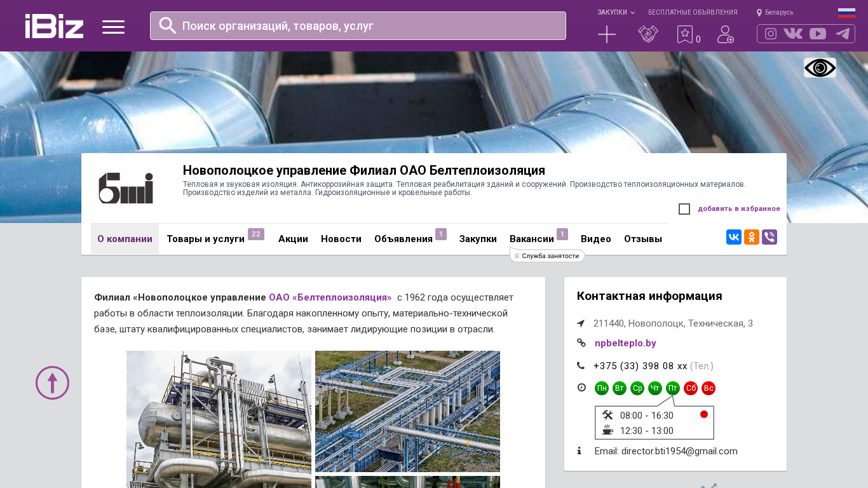
Task: Click the break time 12:30 - 13:00
Action: pyautogui.click(x=647, y=431)
